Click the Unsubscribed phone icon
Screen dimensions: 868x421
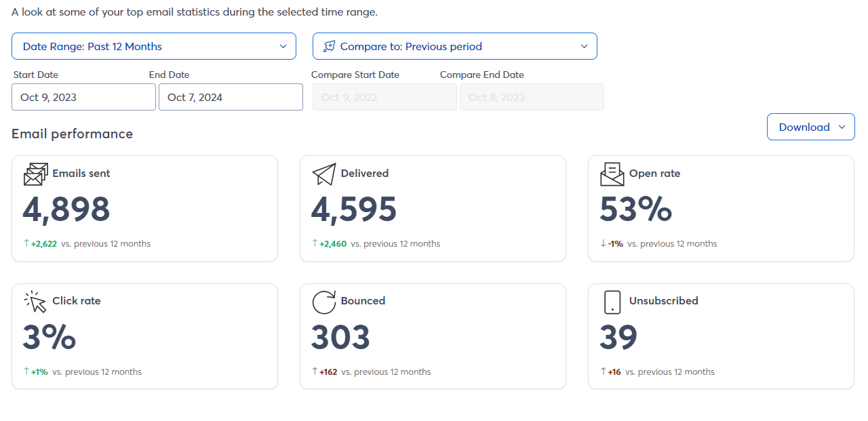pyautogui.click(x=612, y=302)
